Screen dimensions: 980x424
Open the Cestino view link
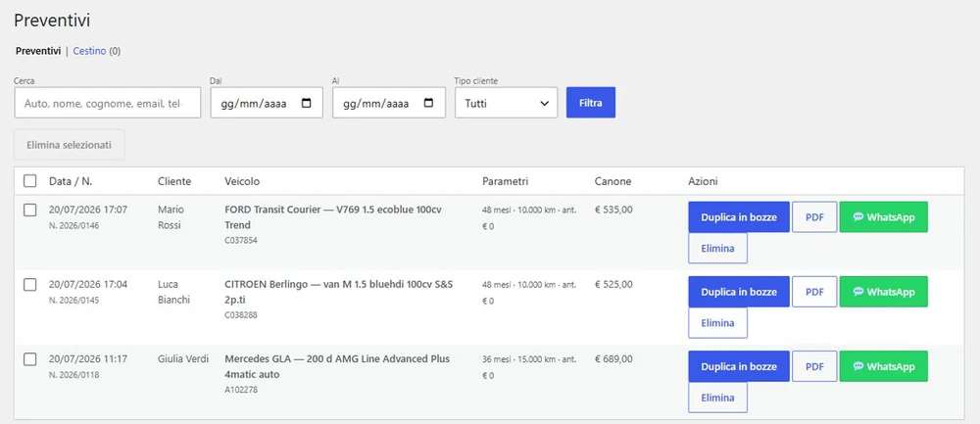pos(89,51)
